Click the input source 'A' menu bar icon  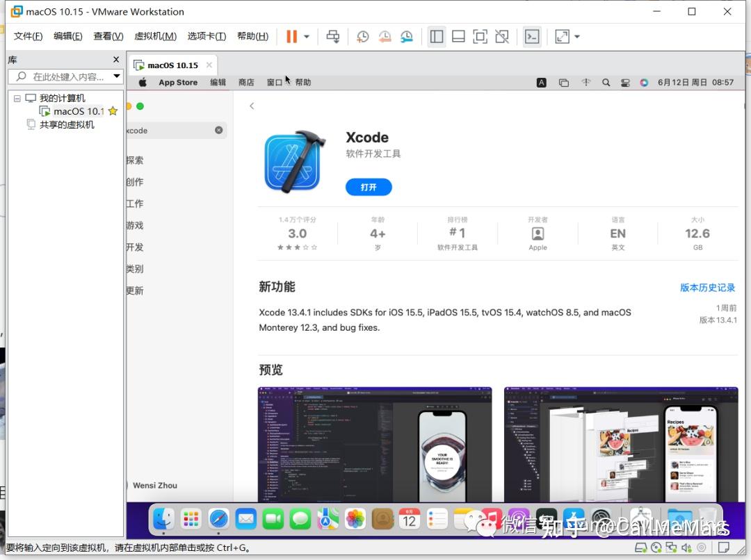point(541,82)
